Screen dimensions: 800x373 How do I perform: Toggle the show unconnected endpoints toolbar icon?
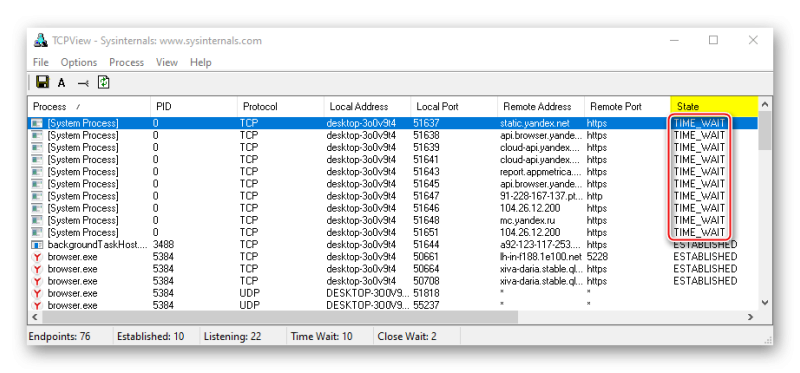point(83,83)
